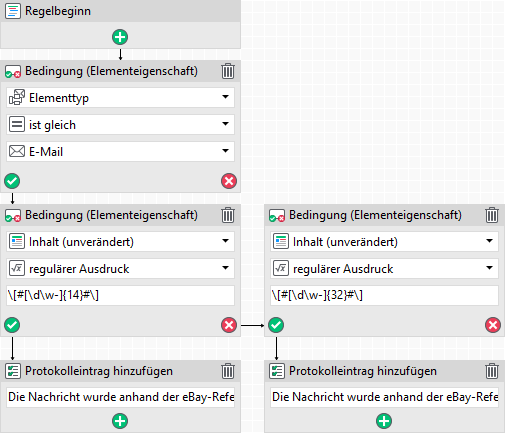
Task: Add step below right Protokolleintrag block
Action: 384,421
